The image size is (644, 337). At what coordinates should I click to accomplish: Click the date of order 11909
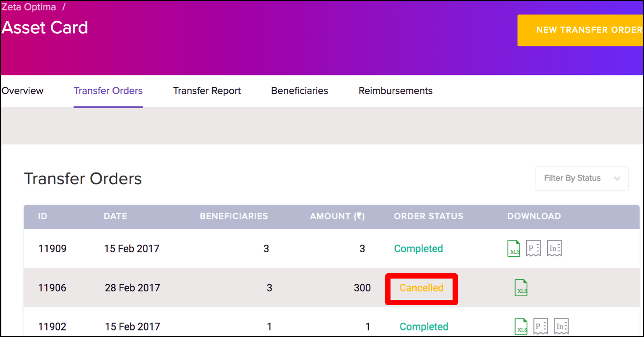[x=132, y=249]
